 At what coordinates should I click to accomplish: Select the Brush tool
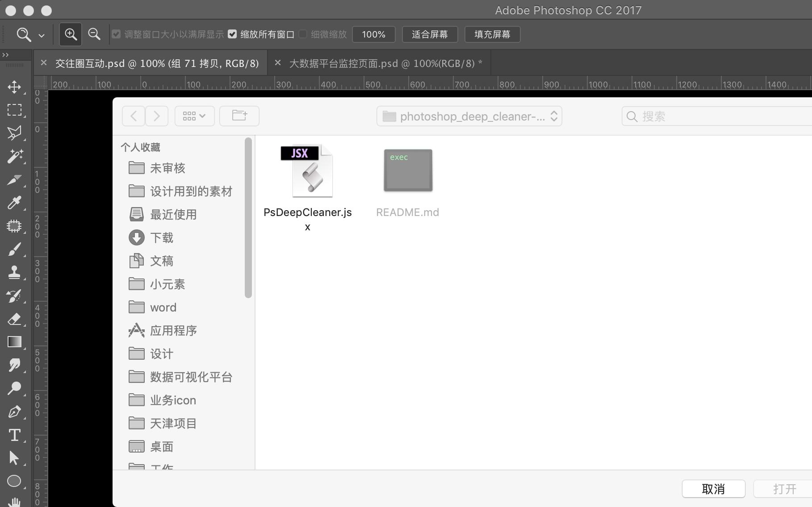click(x=15, y=249)
